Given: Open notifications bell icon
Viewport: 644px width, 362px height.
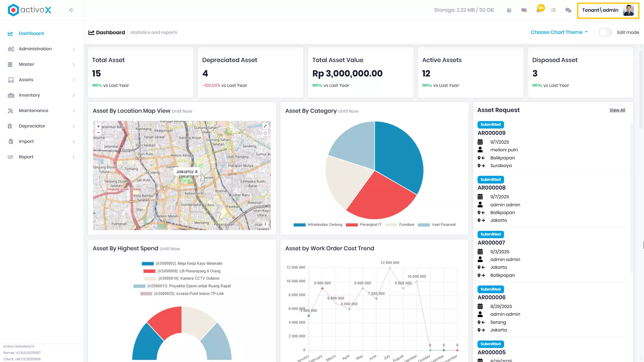Looking at the screenshot, I should [x=538, y=10].
